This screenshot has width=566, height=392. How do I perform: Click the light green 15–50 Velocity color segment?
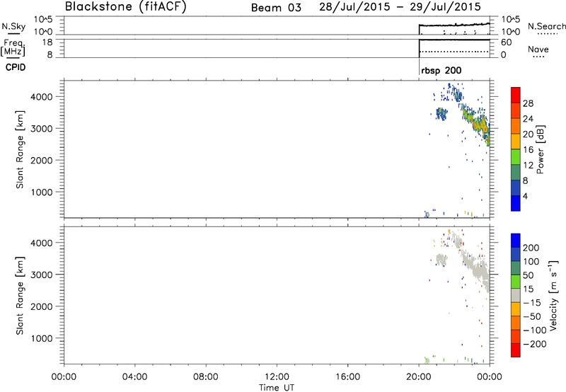[516, 282]
